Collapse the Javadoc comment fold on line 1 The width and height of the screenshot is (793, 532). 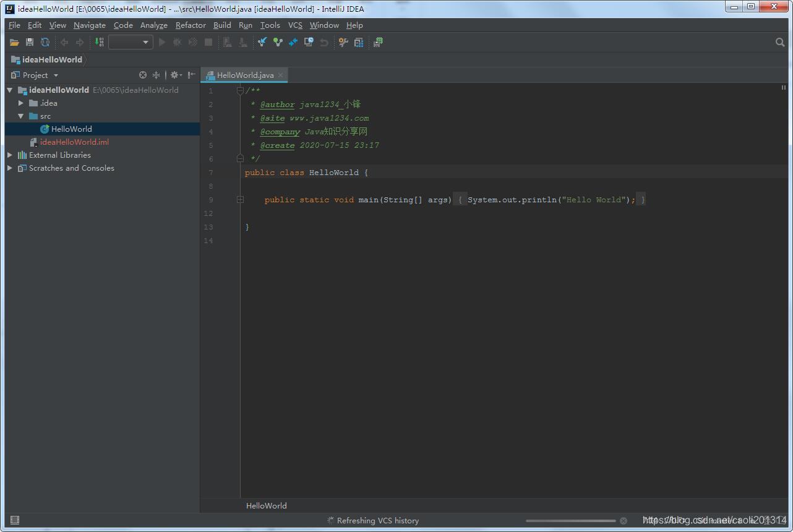pyautogui.click(x=240, y=91)
